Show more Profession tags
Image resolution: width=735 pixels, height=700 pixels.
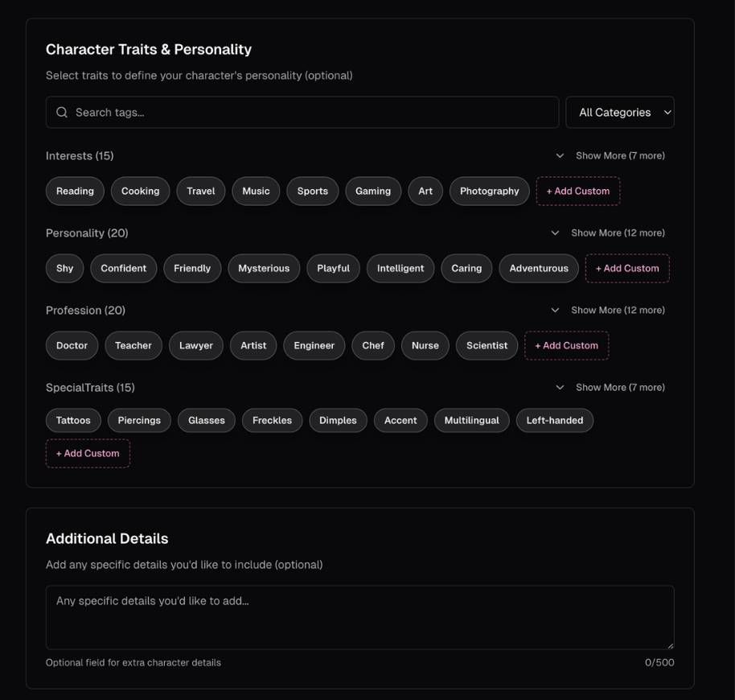point(609,311)
